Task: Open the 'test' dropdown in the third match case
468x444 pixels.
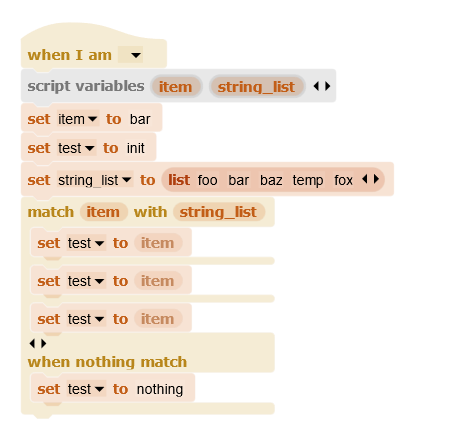Action: tap(86, 319)
